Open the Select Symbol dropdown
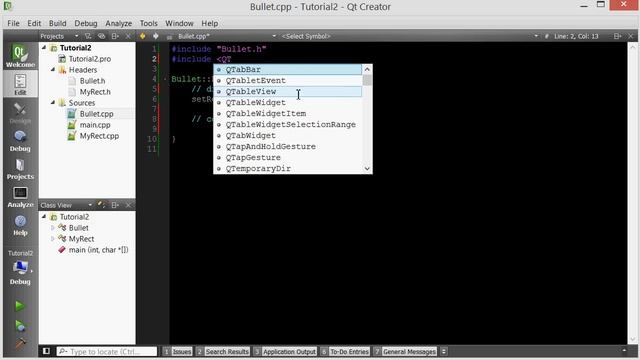Screen dimensions: 640x360 [409, 36]
